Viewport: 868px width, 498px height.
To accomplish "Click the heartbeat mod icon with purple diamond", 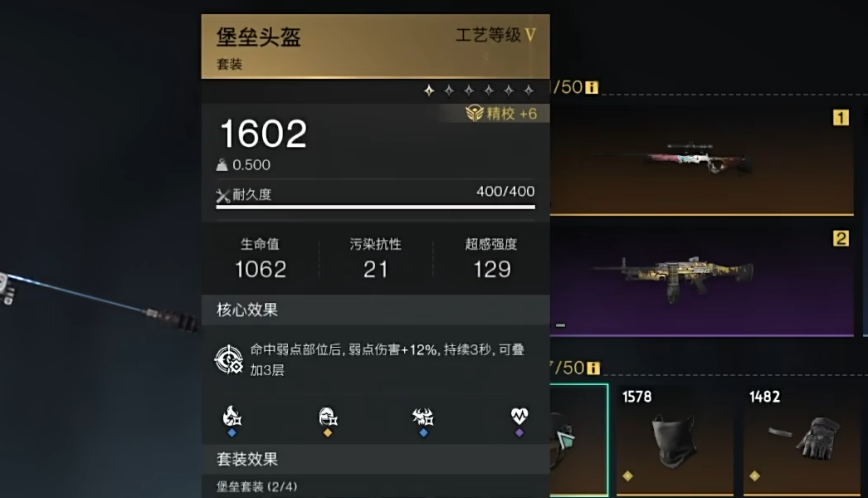I will (x=519, y=416).
